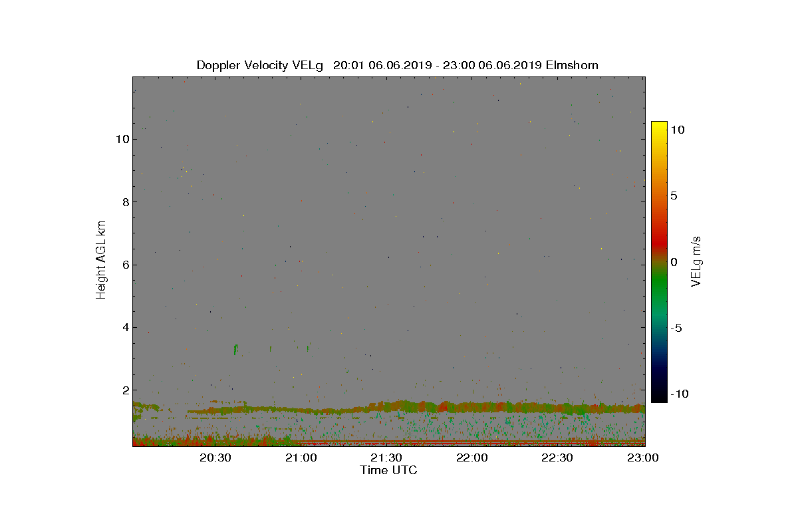Click the 21:00 time axis tick label
798x532 pixels.
(x=301, y=458)
